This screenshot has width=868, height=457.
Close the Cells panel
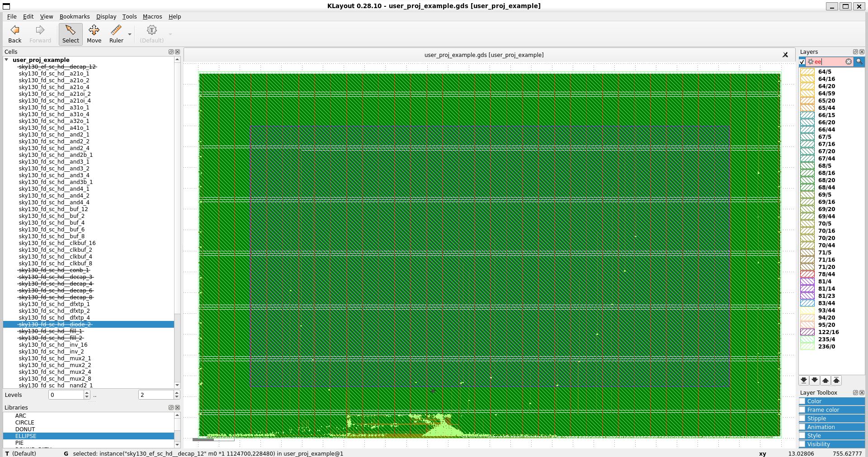point(177,52)
